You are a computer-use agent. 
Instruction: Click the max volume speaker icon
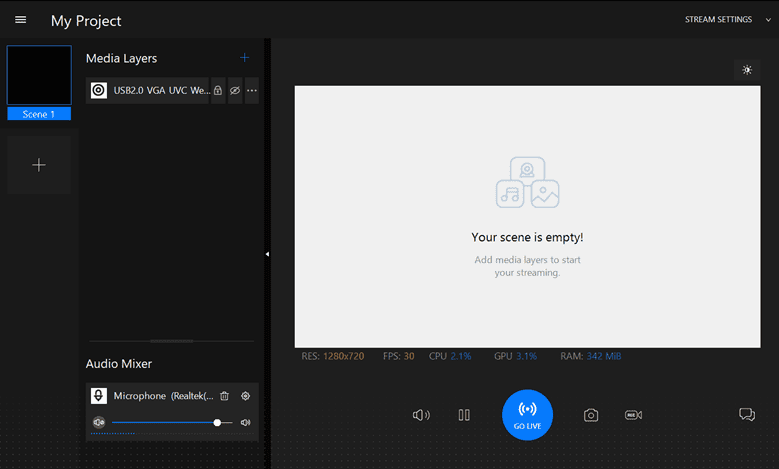coord(245,422)
